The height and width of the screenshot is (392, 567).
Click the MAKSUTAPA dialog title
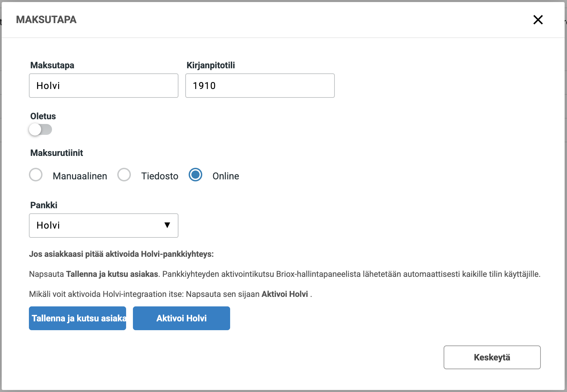click(46, 20)
